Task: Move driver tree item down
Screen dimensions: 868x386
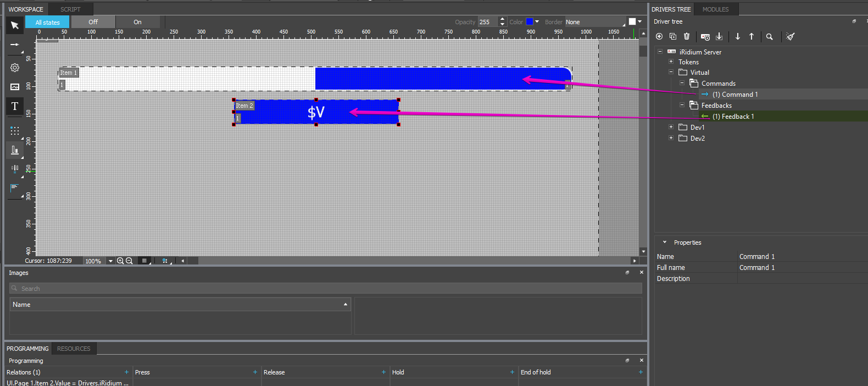Action: coord(738,36)
